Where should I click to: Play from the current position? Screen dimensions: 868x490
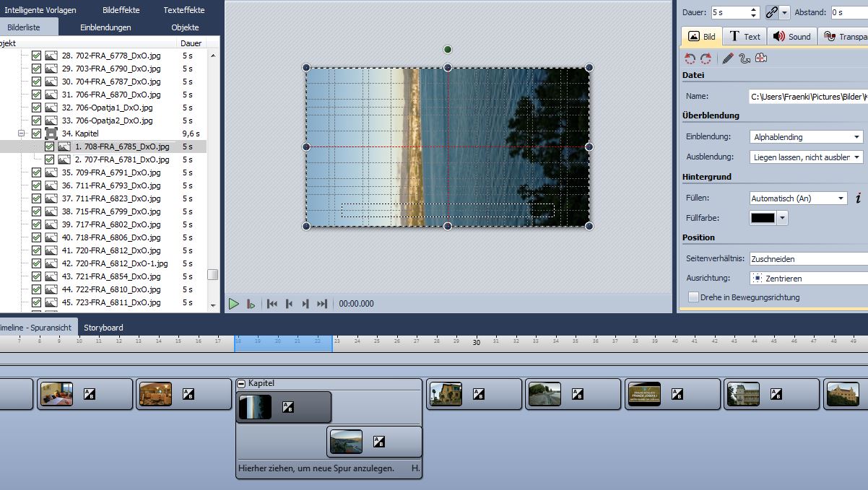tap(251, 304)
